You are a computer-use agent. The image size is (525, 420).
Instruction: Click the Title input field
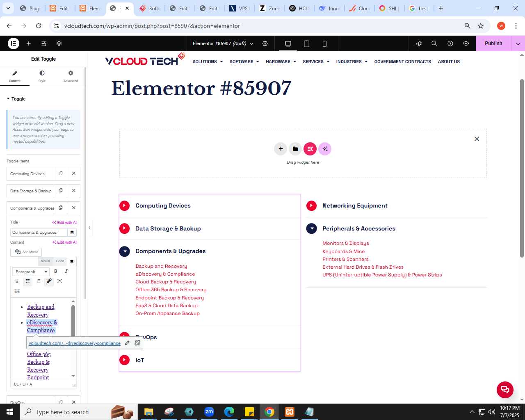pos(39,233)
